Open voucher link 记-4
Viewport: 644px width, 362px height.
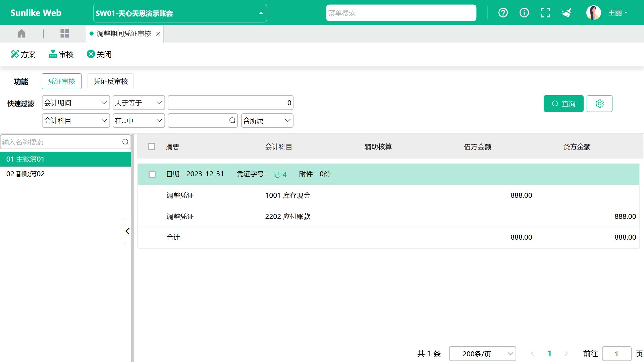pos(280,175)
